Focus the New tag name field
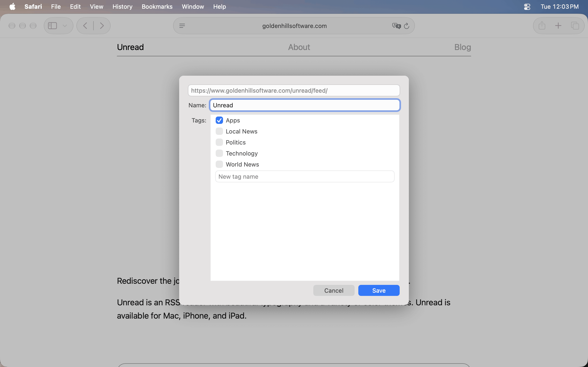The image size is (588, 367). (x=305, y=176)
